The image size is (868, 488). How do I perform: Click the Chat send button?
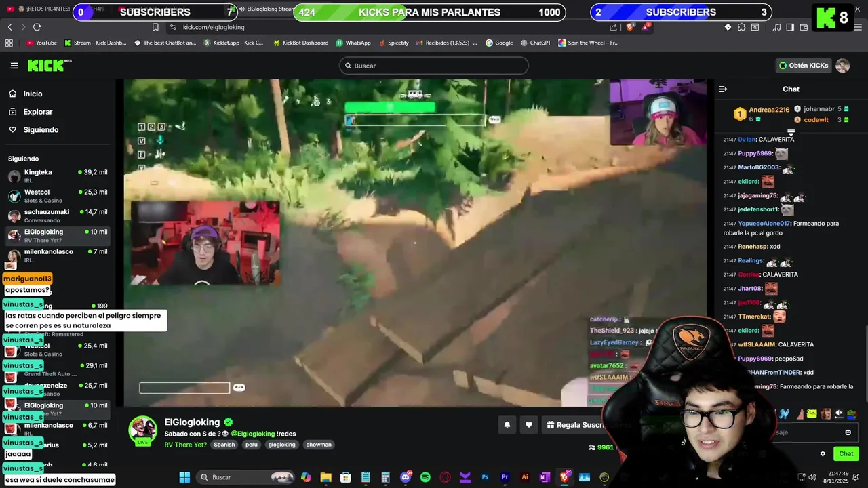pyautogui.click(x=846, y=453)
